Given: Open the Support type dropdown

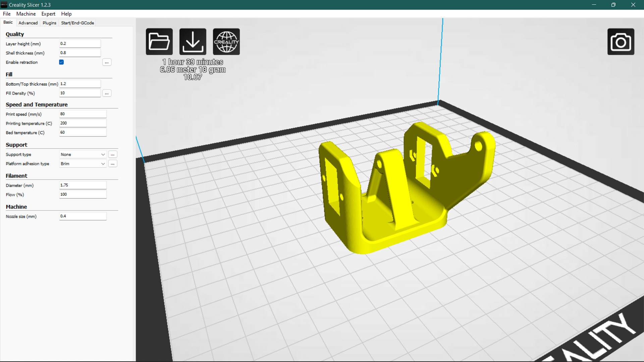Looking at the screenshot, I should (83, 154).
